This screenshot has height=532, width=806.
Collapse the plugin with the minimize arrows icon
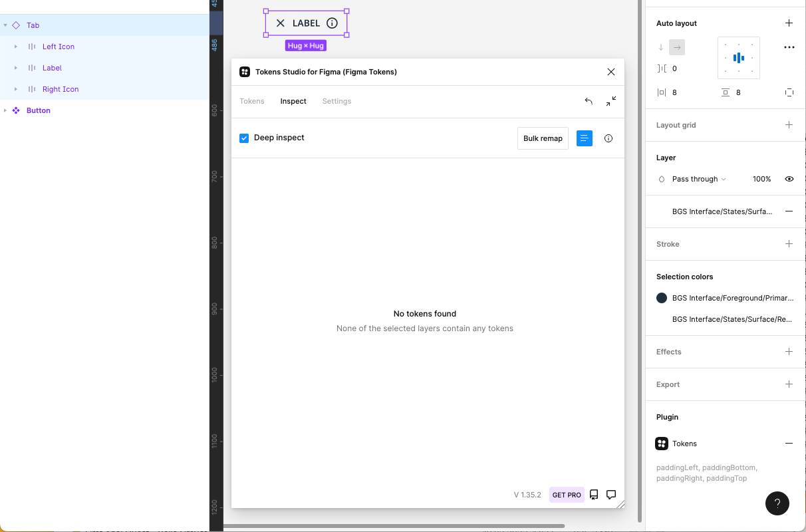point(611,101)
